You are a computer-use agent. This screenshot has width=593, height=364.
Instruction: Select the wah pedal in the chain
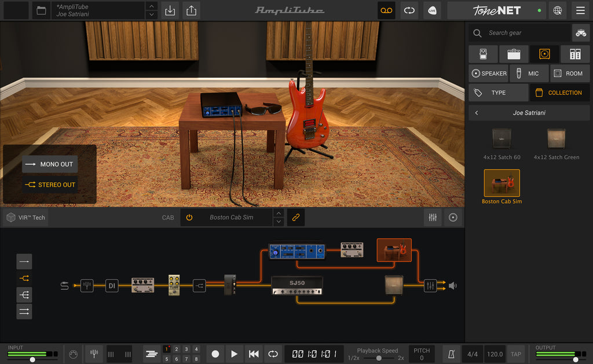click(x=230, y=285)
